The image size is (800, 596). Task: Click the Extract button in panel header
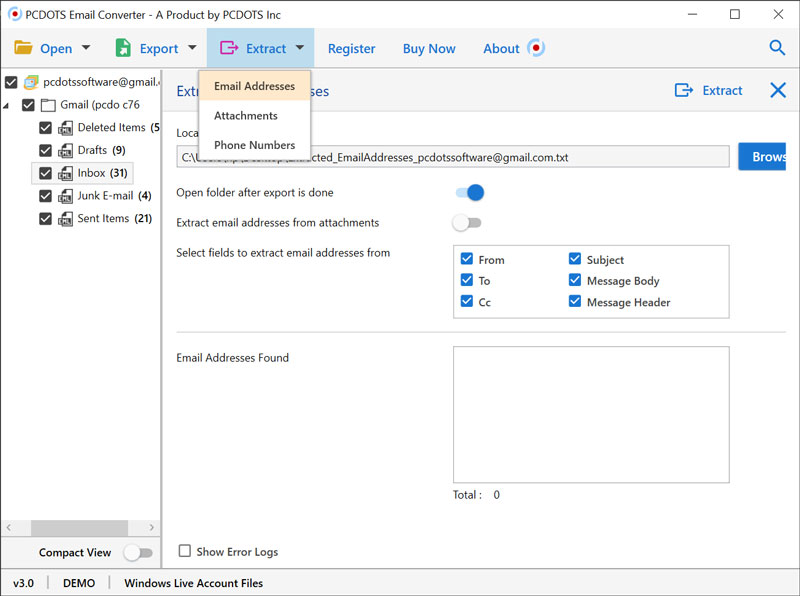point(709,90)
